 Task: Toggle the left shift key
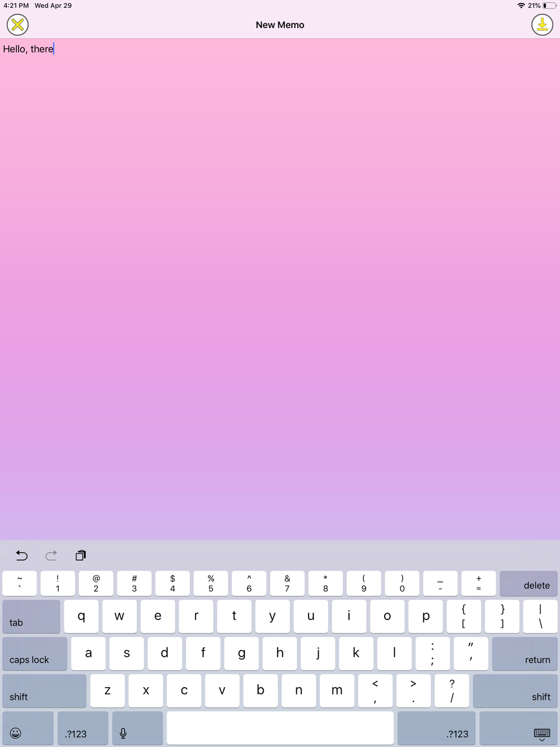tap(44, 691)
